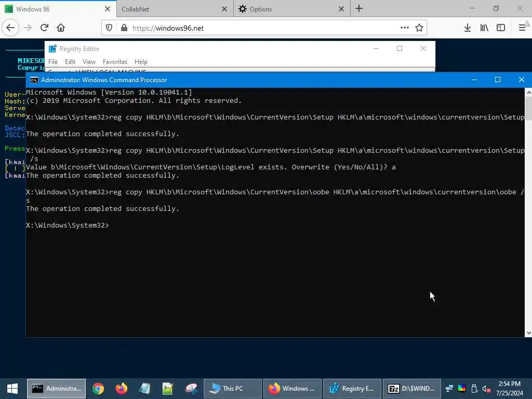View site security lock information
The height and width of the screenshot is (399, 532).
click(x=124, y=28)
